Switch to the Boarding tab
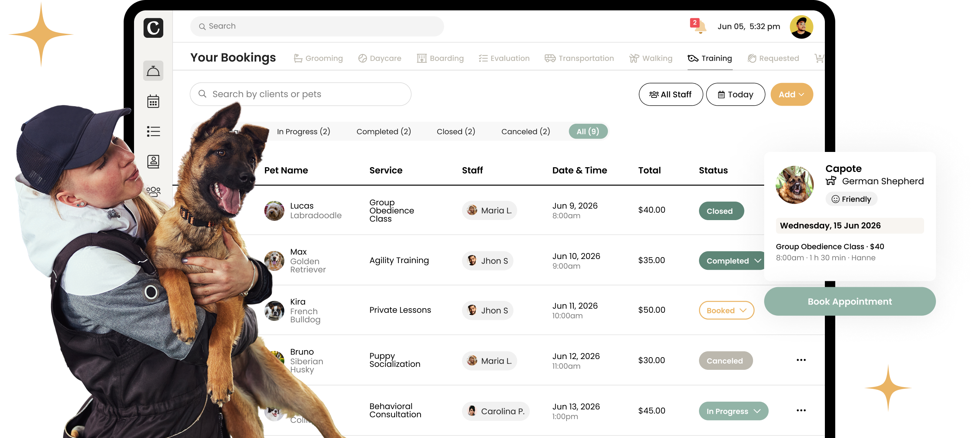Viewport: 980px width, 438px height. (x=440, y=58)
